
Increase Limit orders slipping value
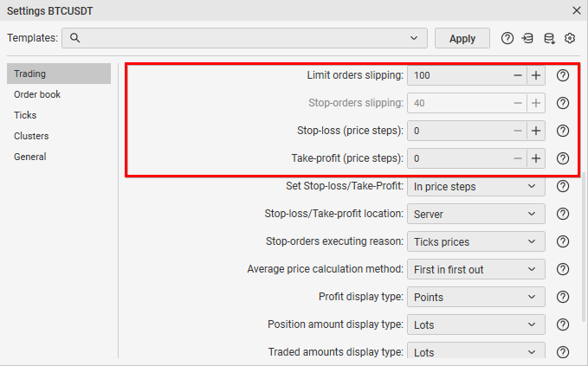click(x=536, y=75)
